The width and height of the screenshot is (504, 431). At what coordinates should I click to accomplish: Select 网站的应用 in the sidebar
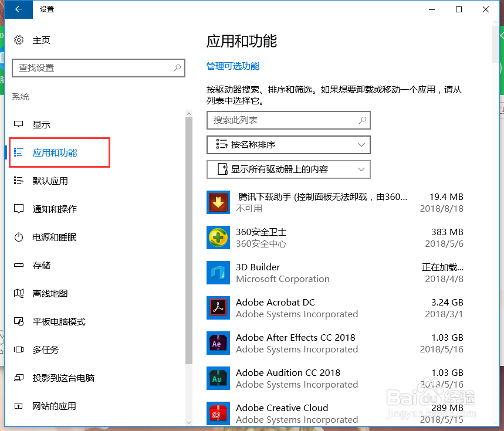(55, 406)
